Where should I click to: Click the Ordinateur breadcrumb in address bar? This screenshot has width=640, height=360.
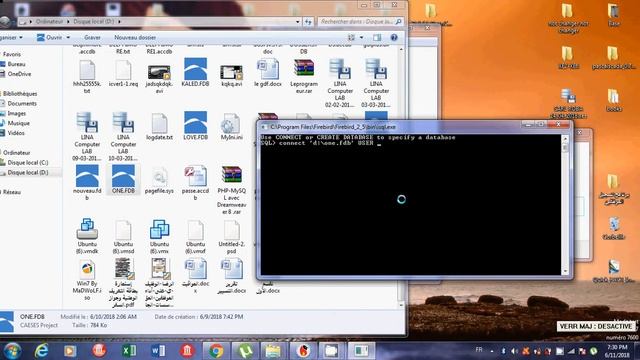click(49, 22)
